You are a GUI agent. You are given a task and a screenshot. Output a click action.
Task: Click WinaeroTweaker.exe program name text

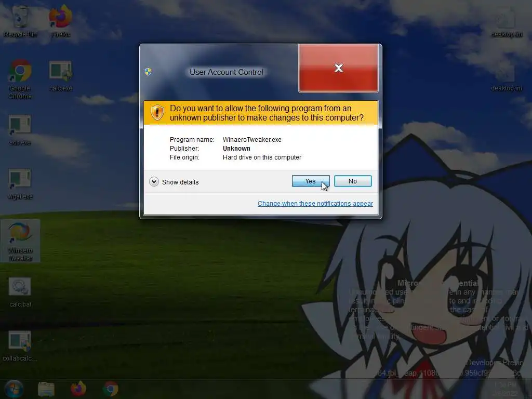[x=252, y=139]
